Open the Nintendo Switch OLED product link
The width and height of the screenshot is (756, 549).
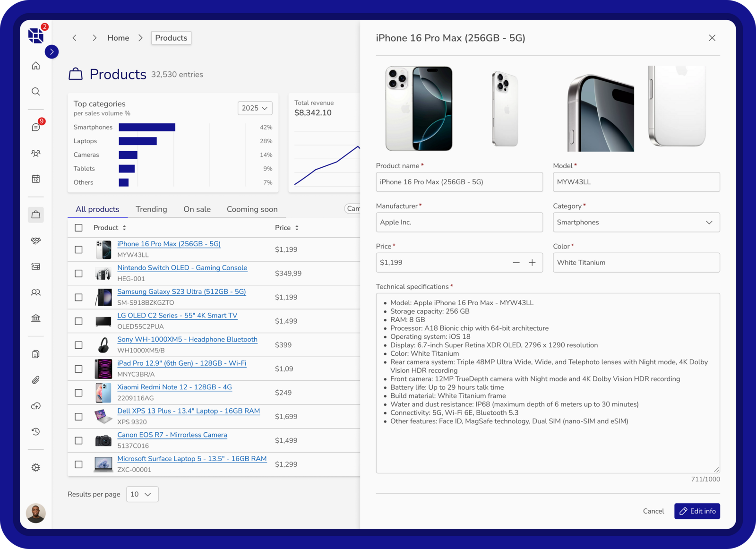(182, 268)
